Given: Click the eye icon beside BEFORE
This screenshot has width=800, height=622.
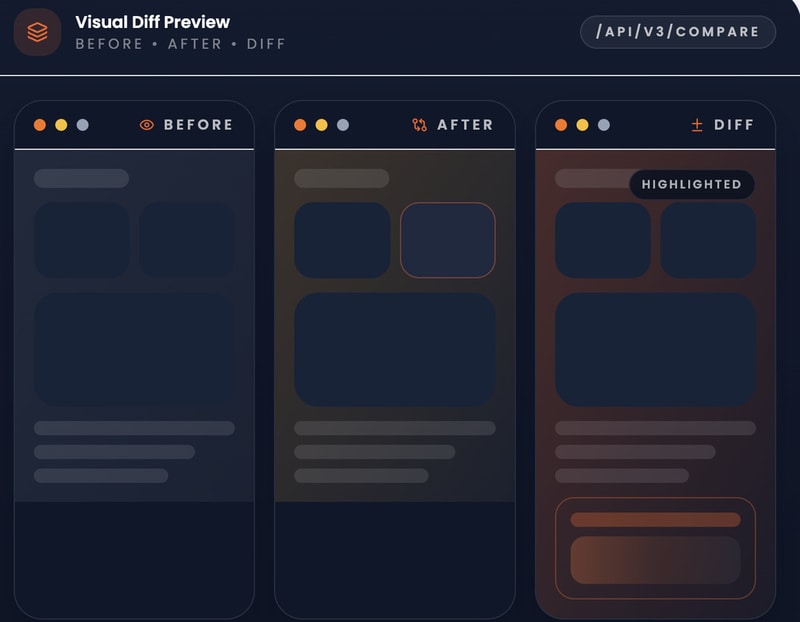Looking at the screenshot, I should [146, 125].
